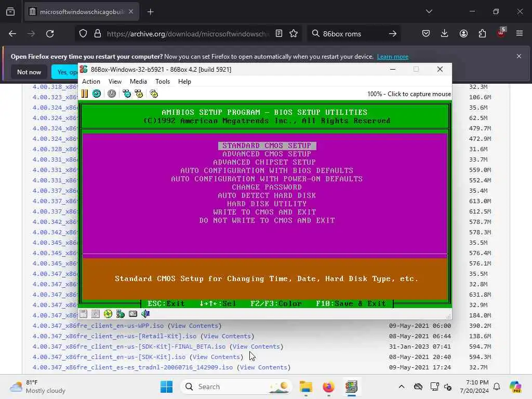Open the Tools menu in 86Box

[163, 82]
